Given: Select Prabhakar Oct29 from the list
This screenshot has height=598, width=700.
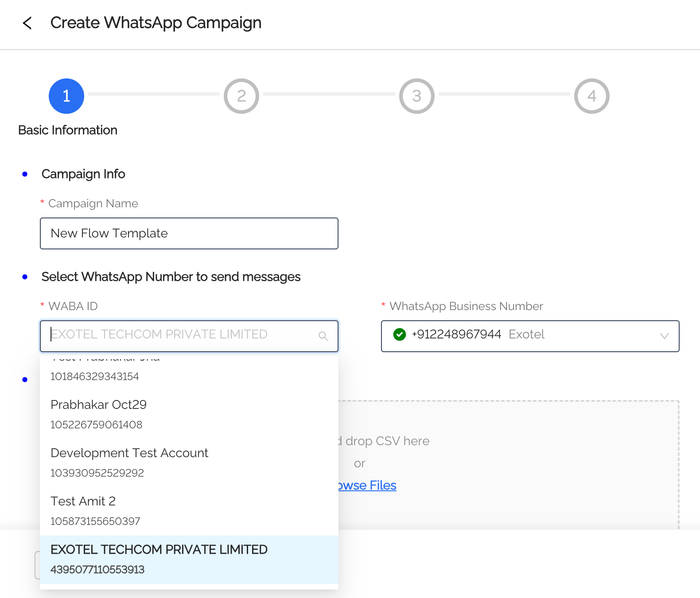Looking at the screenshot, I should coord(189,415).
